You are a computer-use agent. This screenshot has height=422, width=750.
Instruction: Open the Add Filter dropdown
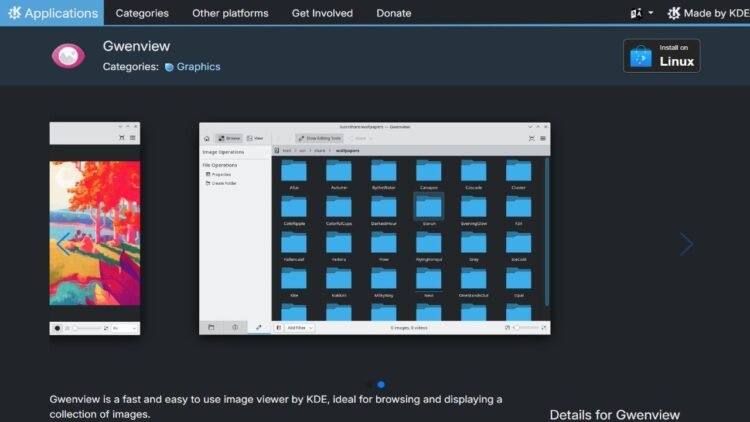coord(300,328)
